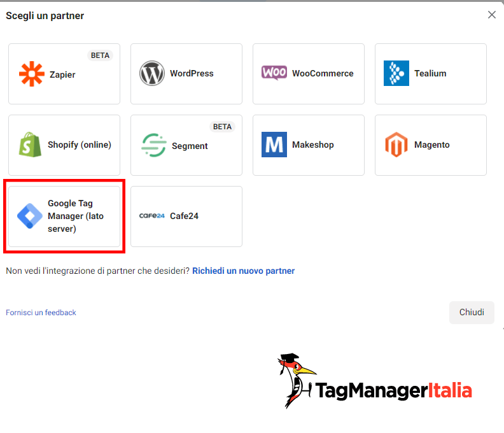Open the Fornisci un feedback link
Image resolution: width=504 pixels, height=433 pixels.
click(41, 313)
